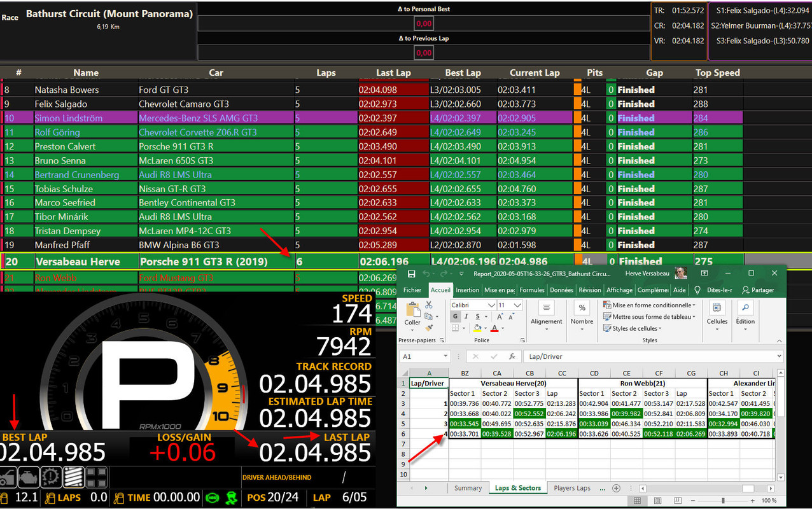Apply red font color A
812x509 pixels.
click(494, 328)
